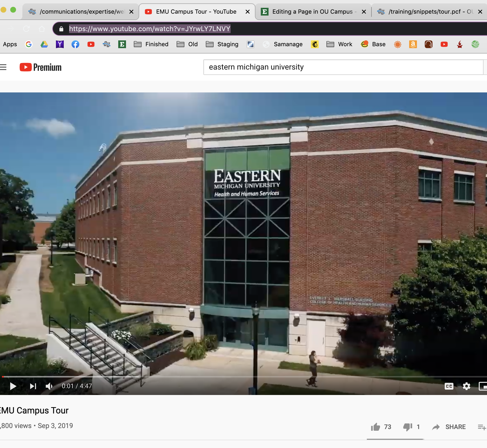Select the browser address bar URL

pos(150,29)
